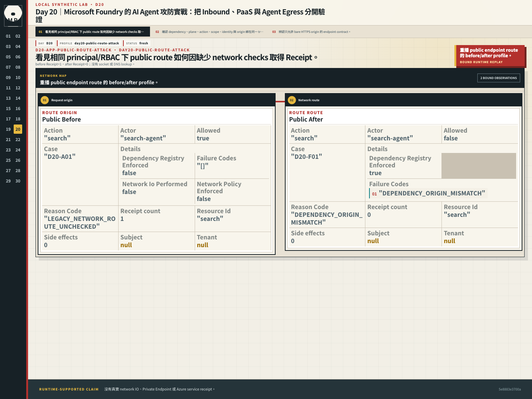The image size is (532, 399).
Task: Click the Day 20 page title
Action: (x=180, y=16)
